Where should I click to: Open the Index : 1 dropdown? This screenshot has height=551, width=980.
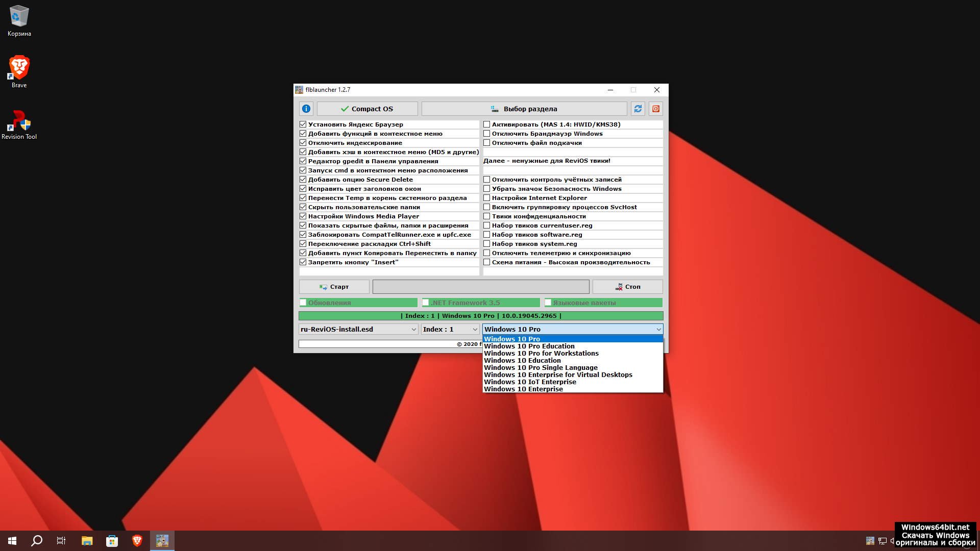click(474, 330)
